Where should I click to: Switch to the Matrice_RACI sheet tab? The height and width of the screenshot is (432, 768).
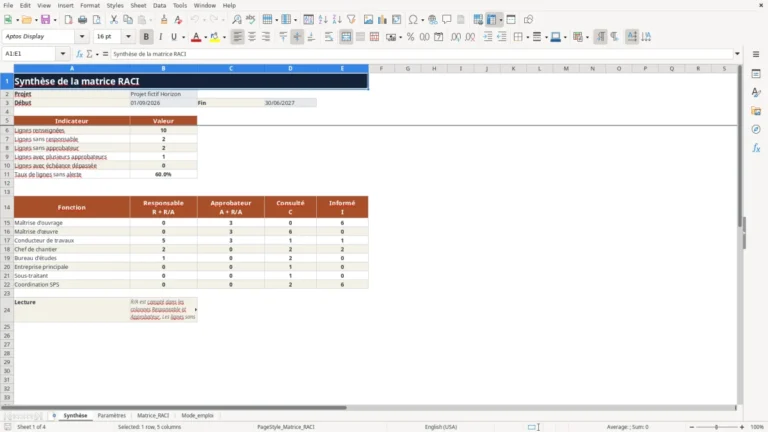pos(153,415)
